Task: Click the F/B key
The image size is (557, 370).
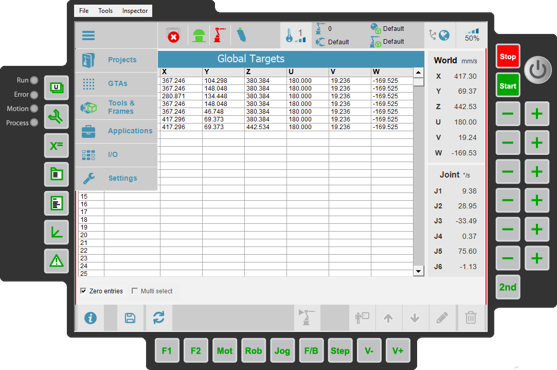Action: coord(311,351)
